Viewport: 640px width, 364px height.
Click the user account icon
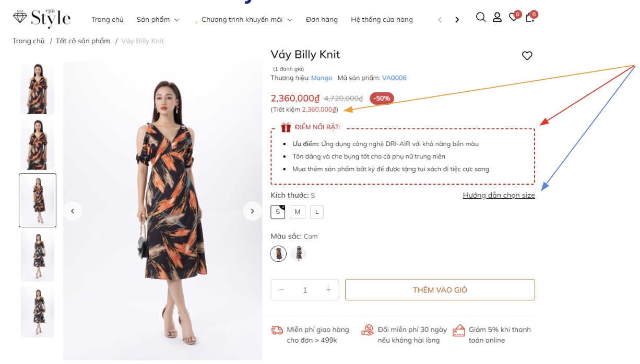coord(497,18)
